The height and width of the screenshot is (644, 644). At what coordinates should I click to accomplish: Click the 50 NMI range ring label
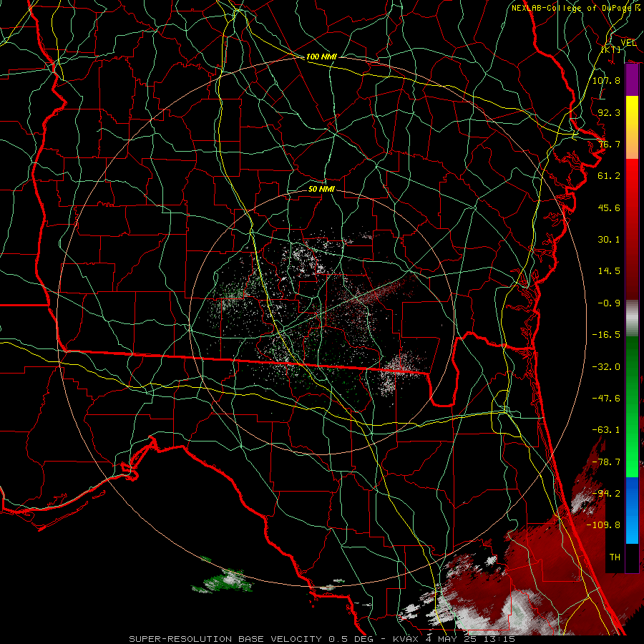321,189
